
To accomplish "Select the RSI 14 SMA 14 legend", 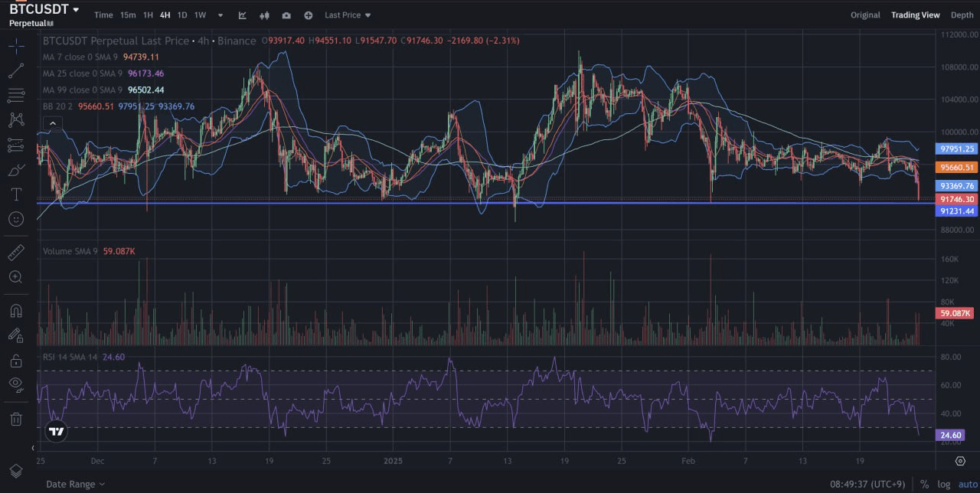I will [83, 357].
